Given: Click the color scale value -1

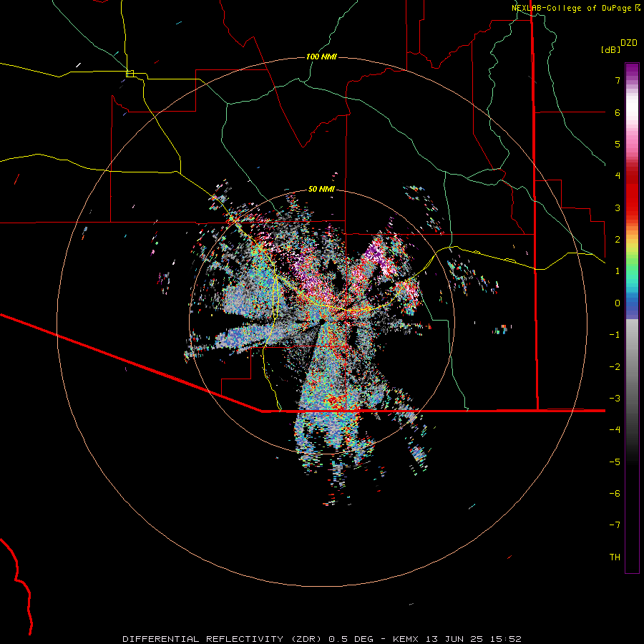Looking at the screenshot, I should tap(615, 335).
